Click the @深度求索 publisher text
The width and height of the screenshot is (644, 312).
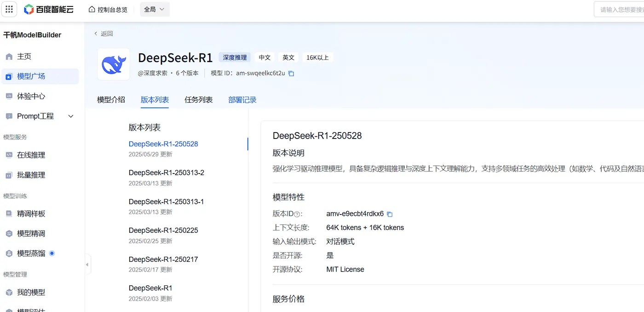[x=153, y=73]
